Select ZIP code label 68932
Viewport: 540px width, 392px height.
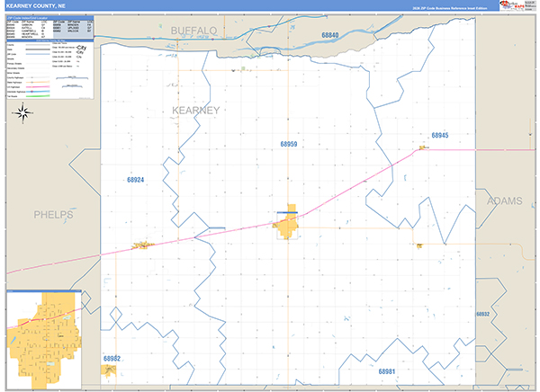pos(482,314)
